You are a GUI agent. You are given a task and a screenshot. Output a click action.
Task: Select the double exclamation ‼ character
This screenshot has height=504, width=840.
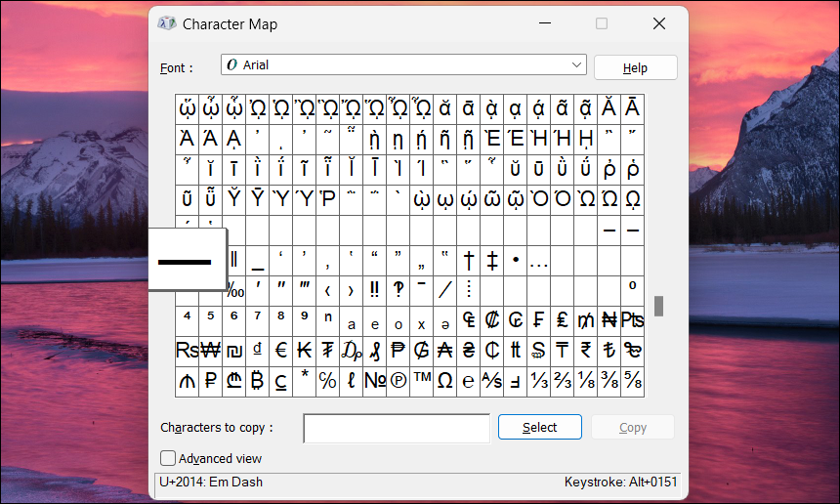(x=375, y=290)
